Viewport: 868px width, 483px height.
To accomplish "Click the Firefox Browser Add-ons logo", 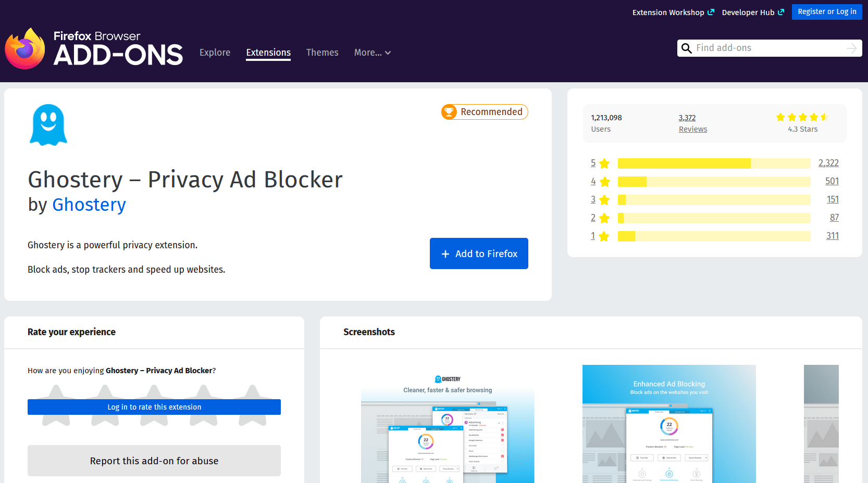I will click(x=94, y=48).
